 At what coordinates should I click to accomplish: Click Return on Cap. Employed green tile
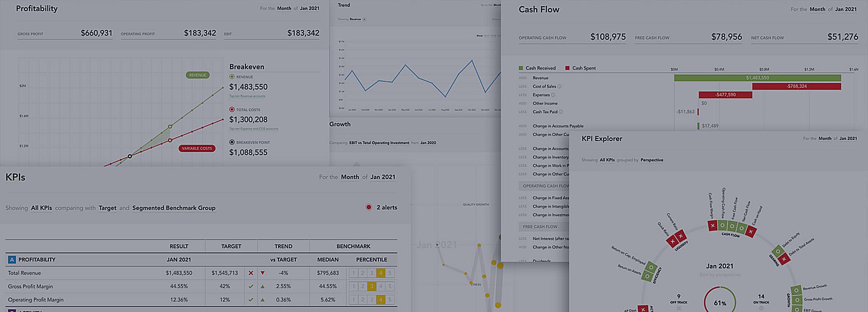(x=651, y=267)
